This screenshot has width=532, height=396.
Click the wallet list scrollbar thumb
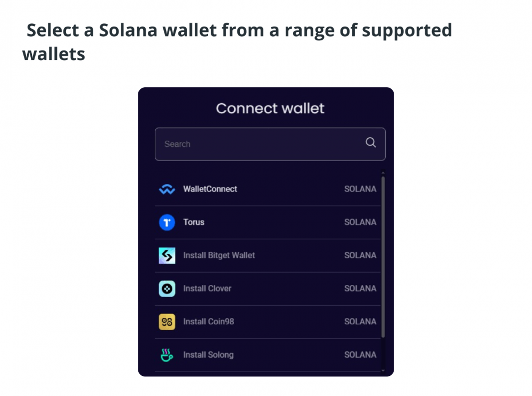tap(383, 257)
